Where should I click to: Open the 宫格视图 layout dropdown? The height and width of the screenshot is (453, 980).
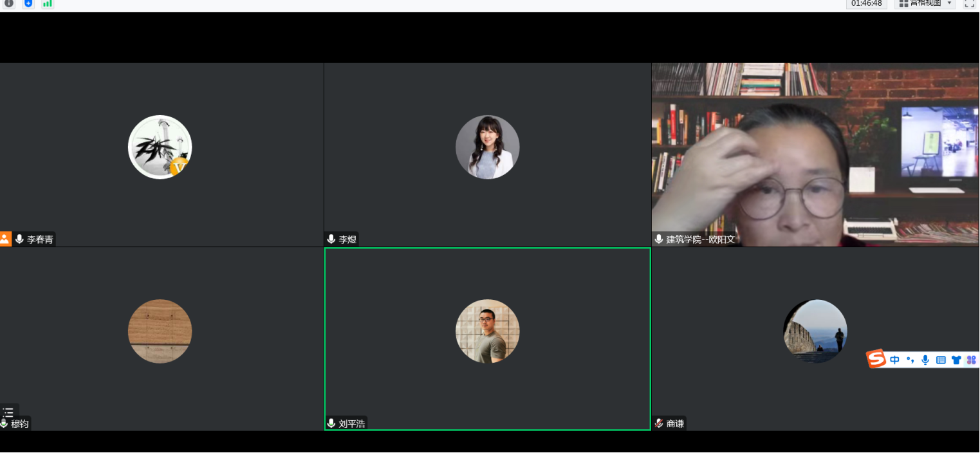click(x=923, y=3)
